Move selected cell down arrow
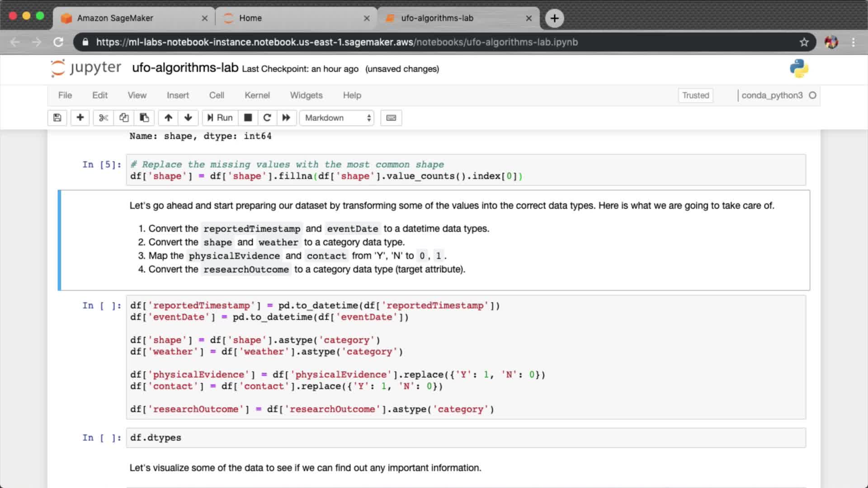868x488 pixels. [188, 118]
